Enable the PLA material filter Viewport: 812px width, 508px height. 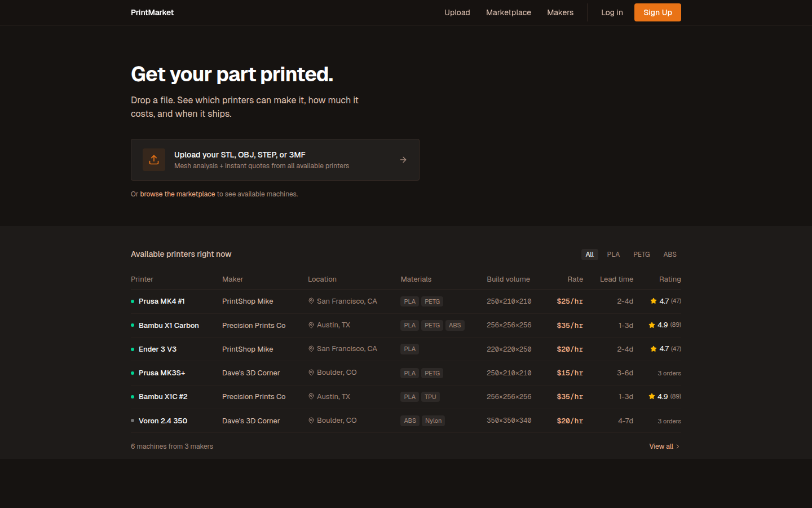click(614, 254)
